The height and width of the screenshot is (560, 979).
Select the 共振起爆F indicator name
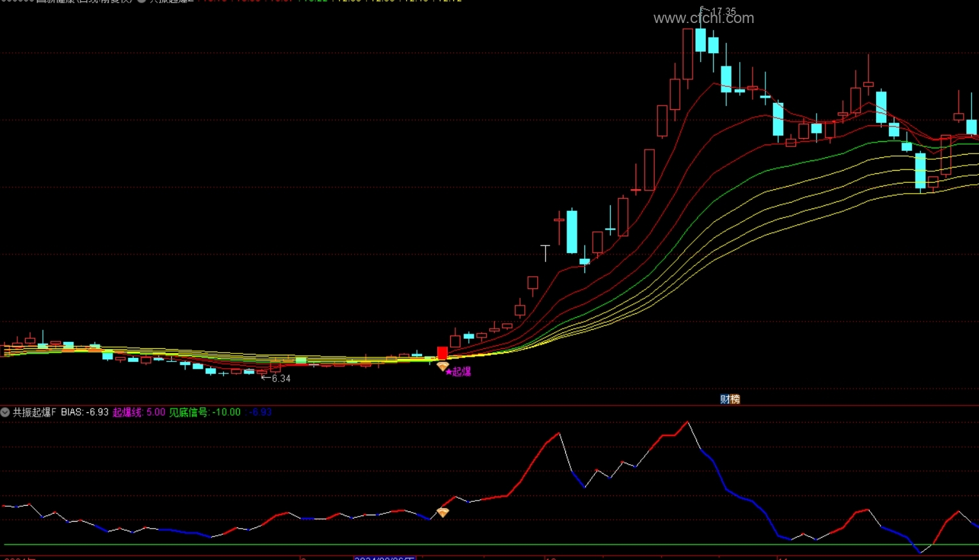coord(35,412)
